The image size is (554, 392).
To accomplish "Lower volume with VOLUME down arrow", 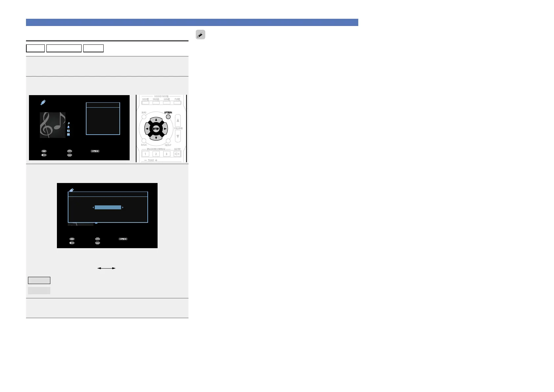I will coord(178,136).
